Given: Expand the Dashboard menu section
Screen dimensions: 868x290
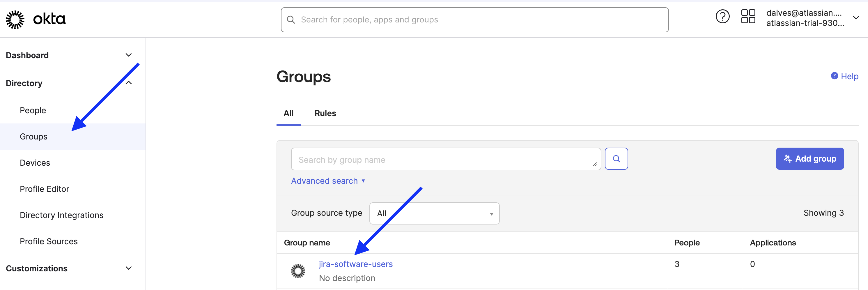Looking at the screenshot, I should 128,55.
